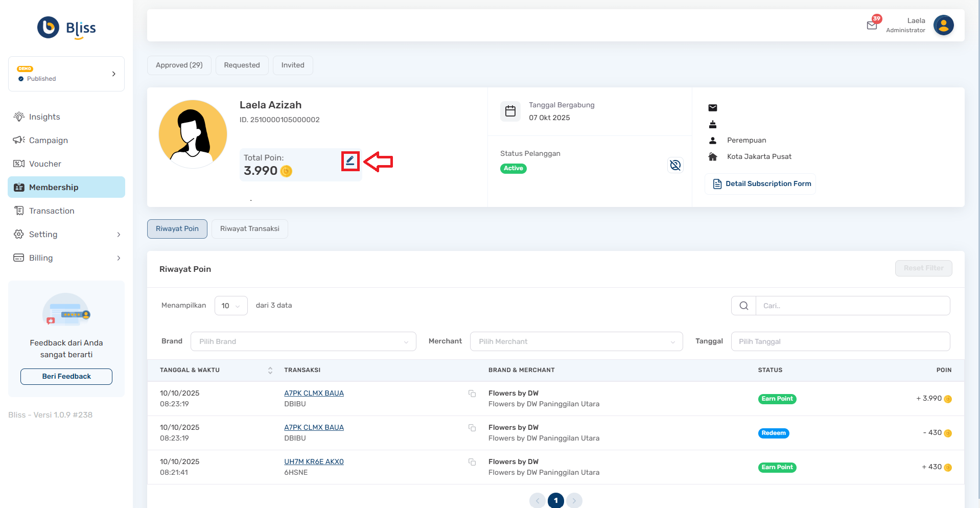Viewport: 980px width, 508px height.
Task: Copy transaction code of first row
Action: point(472,394)
